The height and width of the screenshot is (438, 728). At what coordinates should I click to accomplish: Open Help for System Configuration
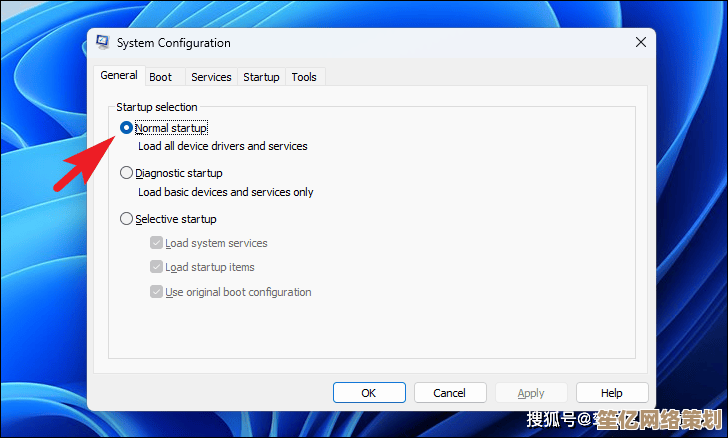pos(612,393)
